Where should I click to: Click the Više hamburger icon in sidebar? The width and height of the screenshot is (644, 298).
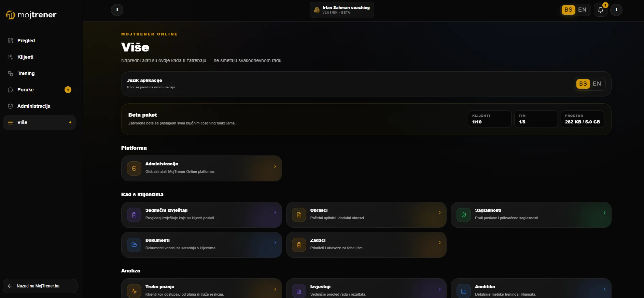click(10, 122)
